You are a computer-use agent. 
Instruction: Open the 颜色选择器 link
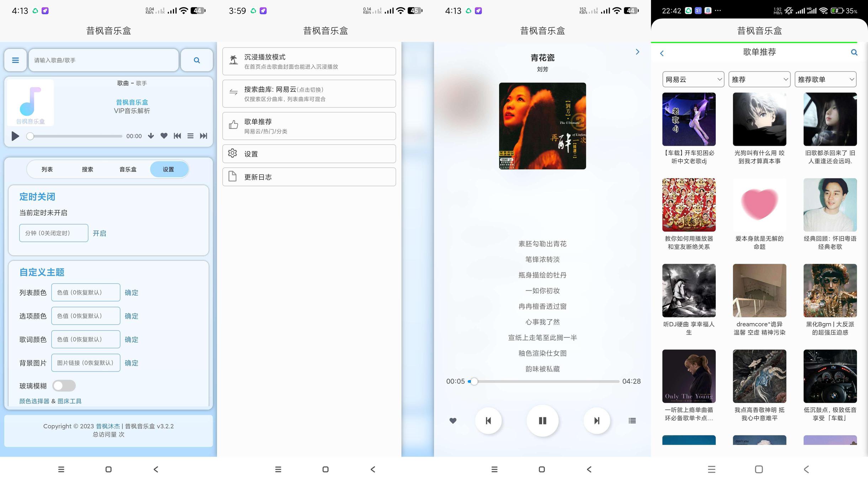tap(34, 401)
